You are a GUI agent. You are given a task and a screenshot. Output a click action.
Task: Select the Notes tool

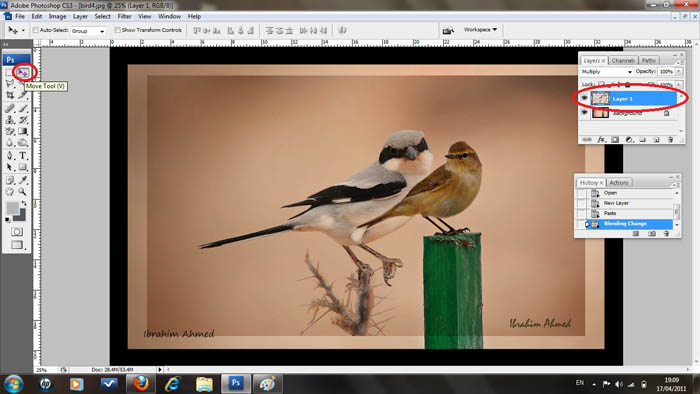tap(9, 179)
